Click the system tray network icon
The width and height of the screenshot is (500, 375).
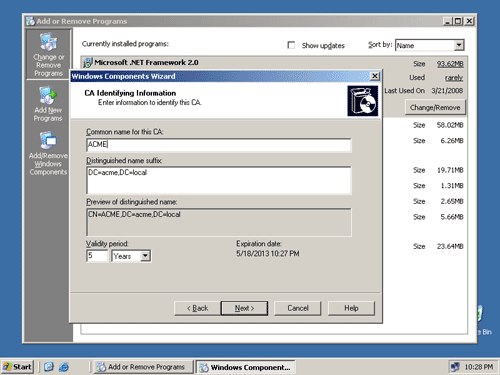tap(455, 367)
